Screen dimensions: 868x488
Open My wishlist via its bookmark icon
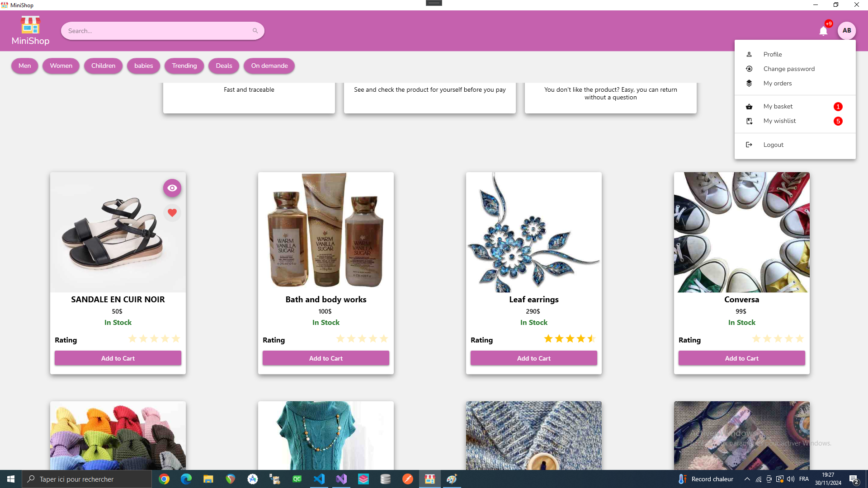(x=749, y=121)
